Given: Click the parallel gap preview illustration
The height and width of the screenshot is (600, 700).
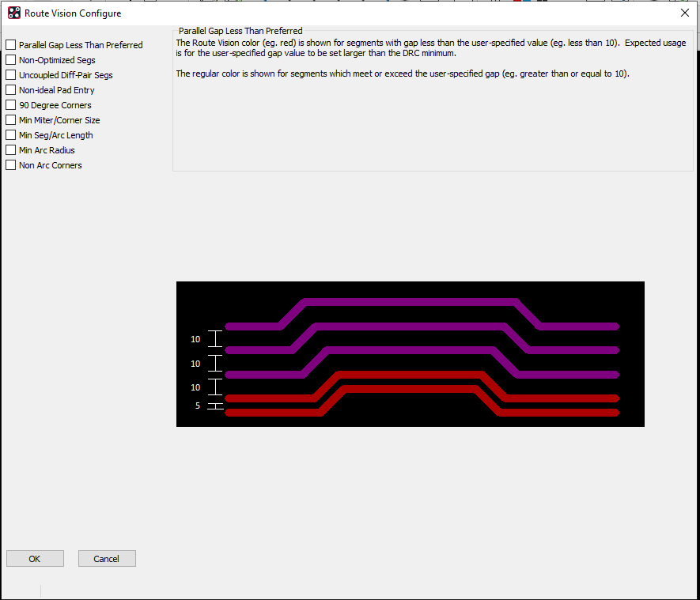Looking at the screenshot, I should coord(411,353).
